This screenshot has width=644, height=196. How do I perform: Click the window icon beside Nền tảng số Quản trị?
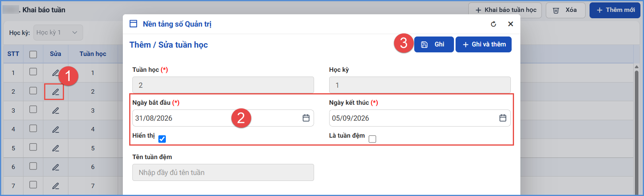[x=134, y=24]
